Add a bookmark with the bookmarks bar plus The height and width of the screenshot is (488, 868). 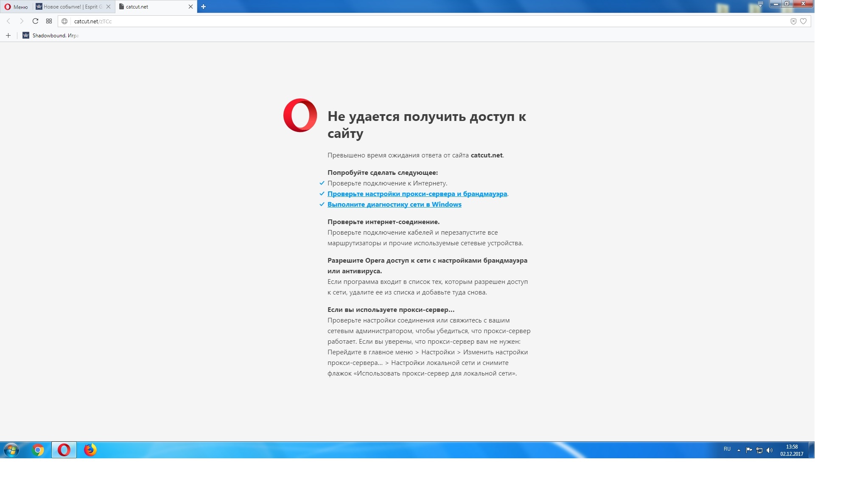pyautogui.click(x=8, y=36)
